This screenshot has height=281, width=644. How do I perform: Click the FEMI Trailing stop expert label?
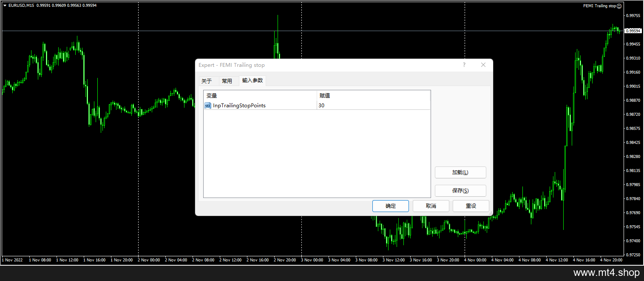(599, 6)
